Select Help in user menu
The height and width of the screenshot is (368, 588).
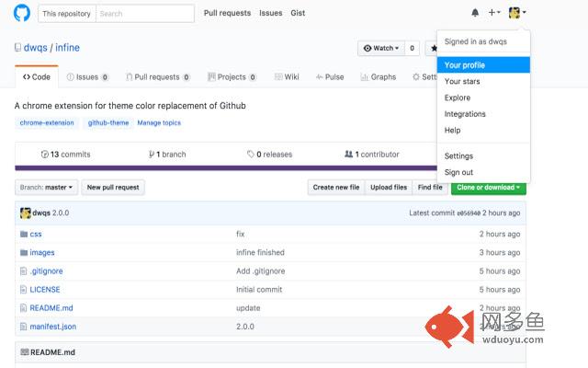pos(483,130)
